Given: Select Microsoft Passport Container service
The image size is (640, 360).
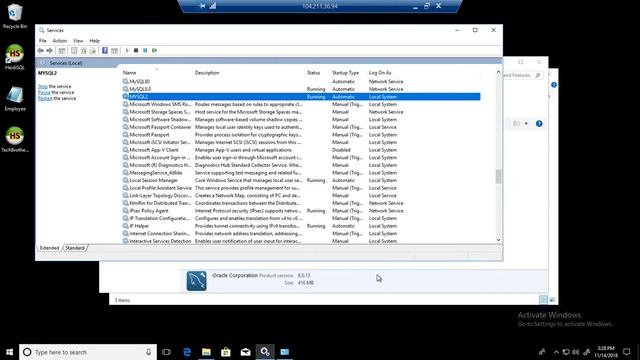Looking at the screenshot, I should pos(301,127).
